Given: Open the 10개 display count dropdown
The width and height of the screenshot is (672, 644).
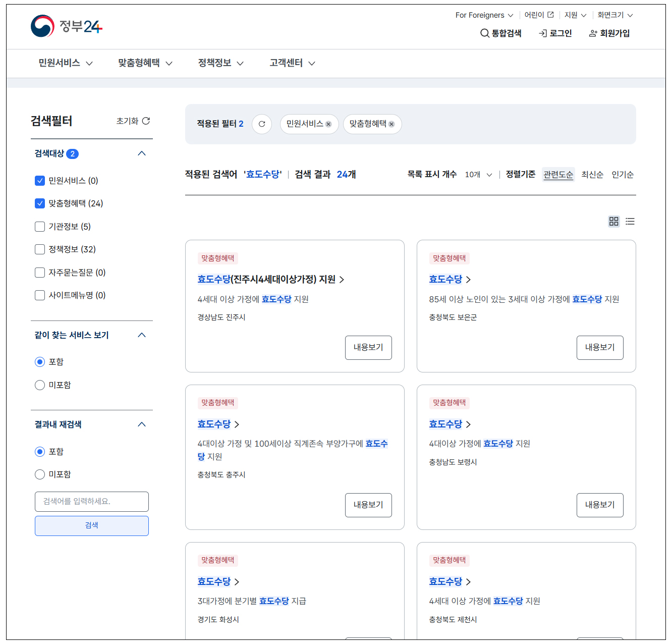Looking at the screenshot, I should (477, 175).
